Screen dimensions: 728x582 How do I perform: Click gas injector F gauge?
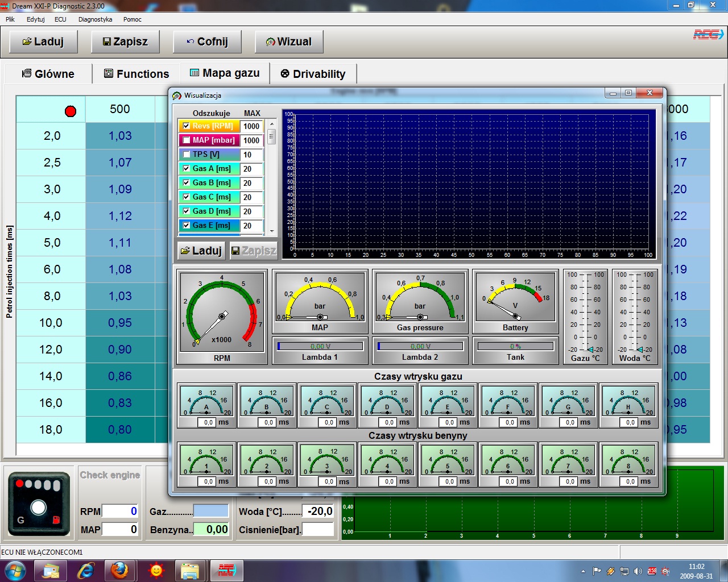508,406
